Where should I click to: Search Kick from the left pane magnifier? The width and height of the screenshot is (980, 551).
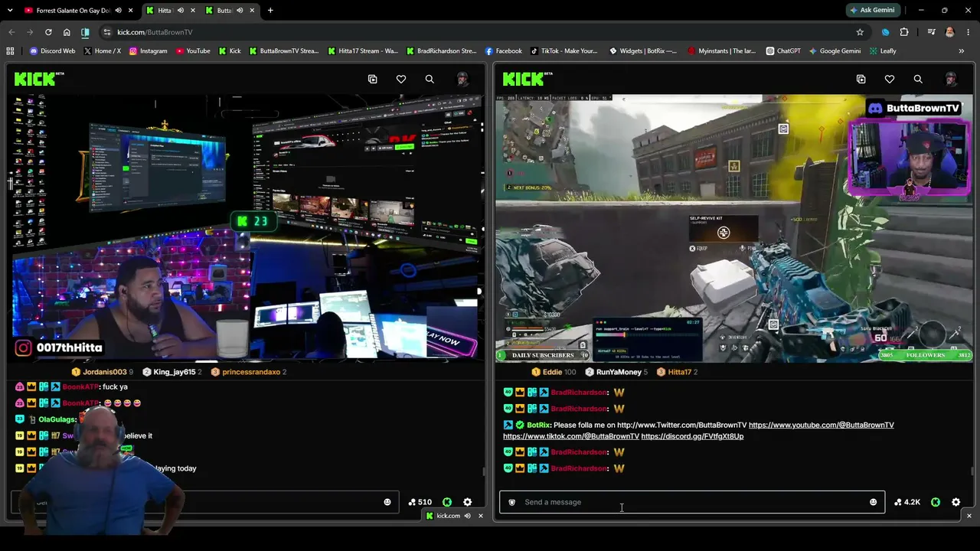430,79
